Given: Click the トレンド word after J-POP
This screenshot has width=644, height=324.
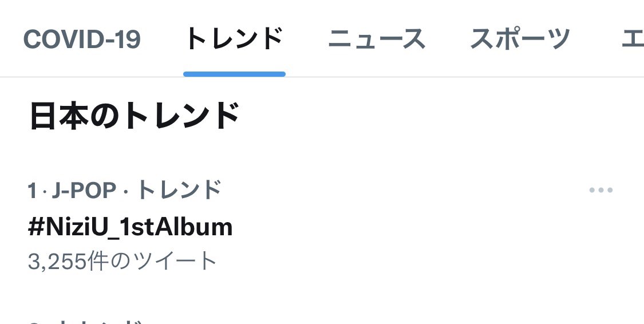Looking at the screenshot, I should (178, 190).
